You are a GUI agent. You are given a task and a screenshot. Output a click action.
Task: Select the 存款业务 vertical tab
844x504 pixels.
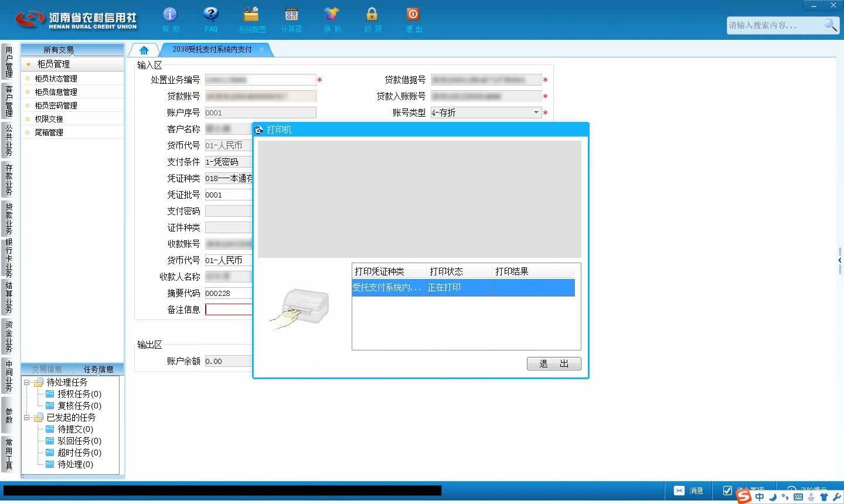pyautogui.click(x=8, y=179)
